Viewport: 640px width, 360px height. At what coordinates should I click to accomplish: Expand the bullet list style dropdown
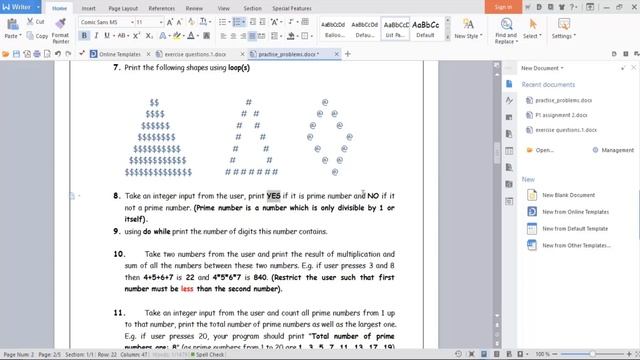pyautogui.click(x=229, y=22)
